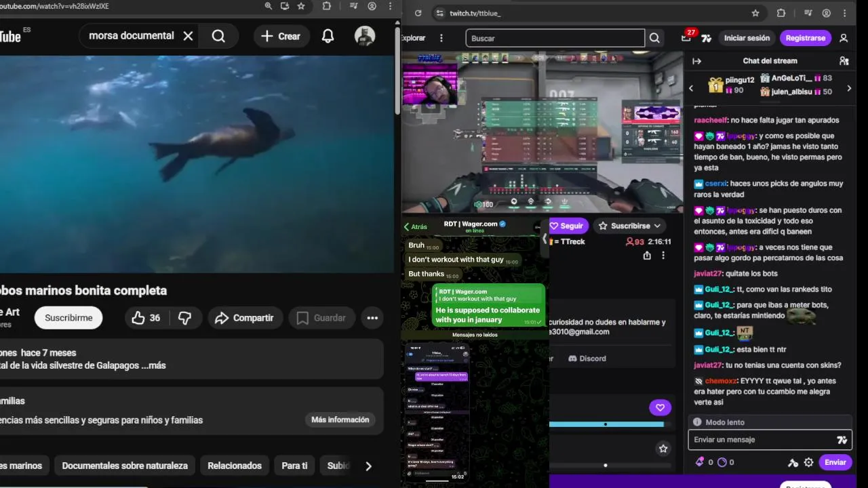868x488 pixels.
Task: Open the chat community users icon
Action: (x=844, y=61)
